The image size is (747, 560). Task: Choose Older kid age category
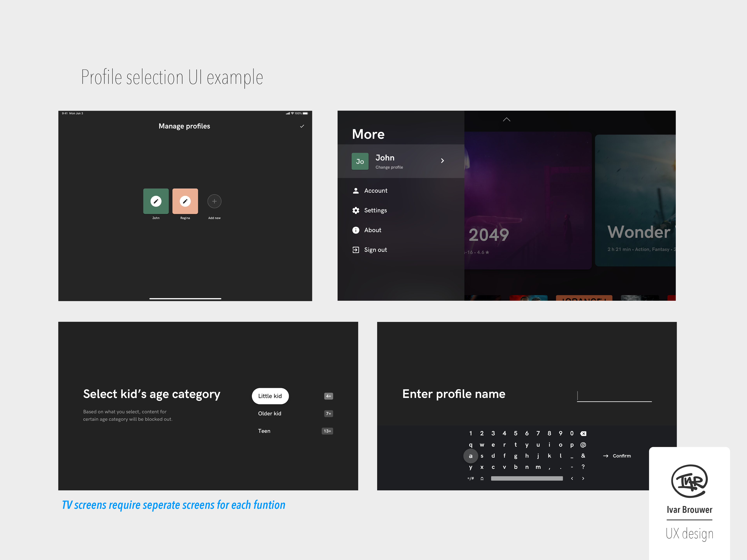pyautogui.click(x=269, y=414)
